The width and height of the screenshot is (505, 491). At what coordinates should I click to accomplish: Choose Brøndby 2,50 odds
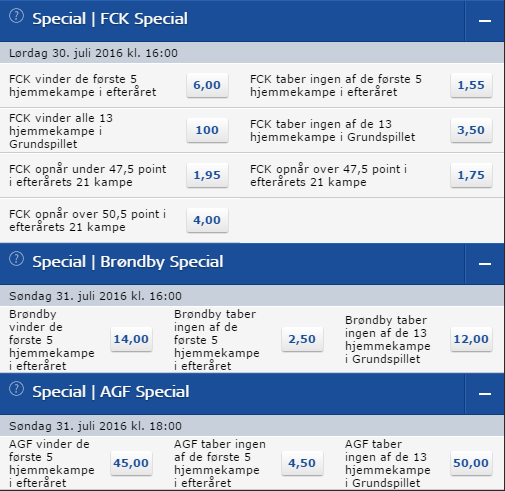click(x=302, y=339)
